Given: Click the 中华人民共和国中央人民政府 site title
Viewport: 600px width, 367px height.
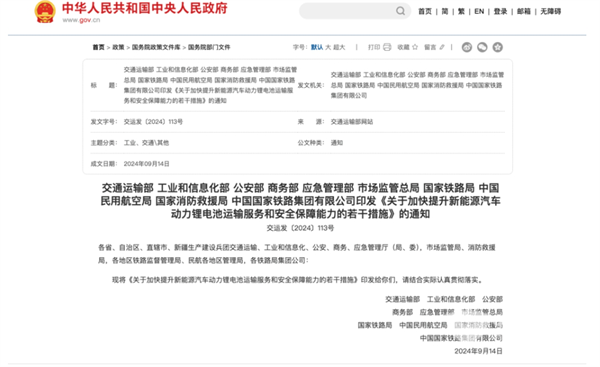Looking at the screenshot, I should point(145,8).
